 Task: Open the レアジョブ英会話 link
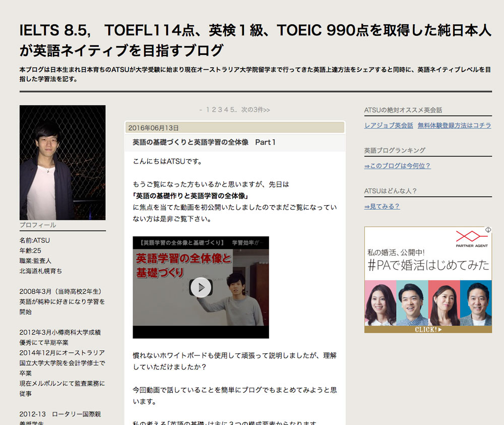[389, 126]
